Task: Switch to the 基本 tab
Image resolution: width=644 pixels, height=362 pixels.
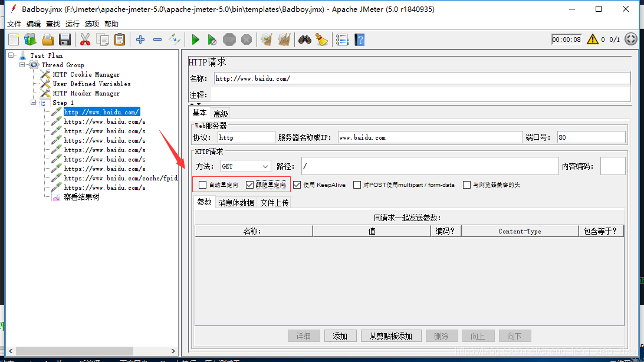Action: 199,113
